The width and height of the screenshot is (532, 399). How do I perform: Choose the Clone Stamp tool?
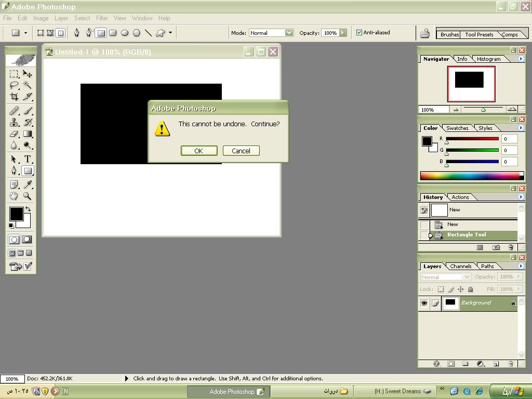click(x=14, y=123)
